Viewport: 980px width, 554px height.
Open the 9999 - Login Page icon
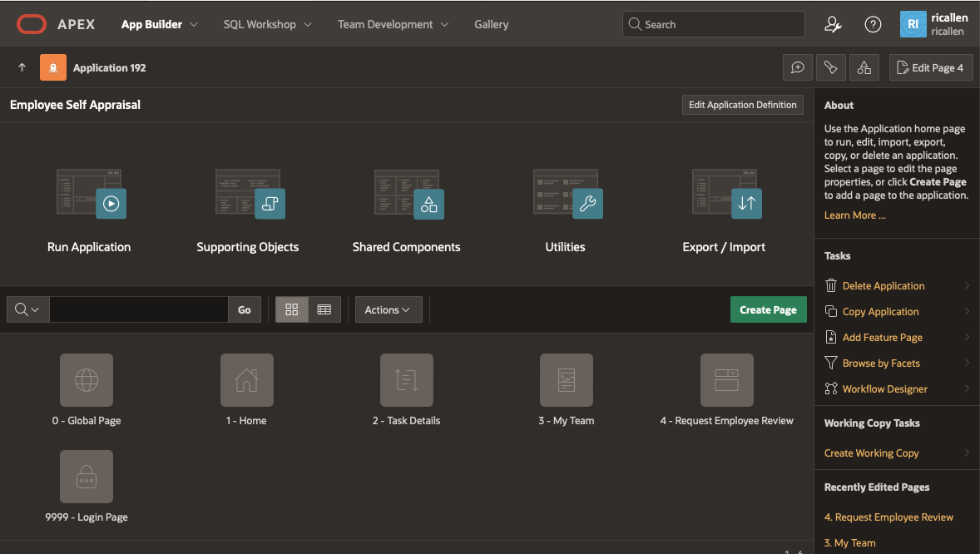pyautogui.click(x=87, y=477)
